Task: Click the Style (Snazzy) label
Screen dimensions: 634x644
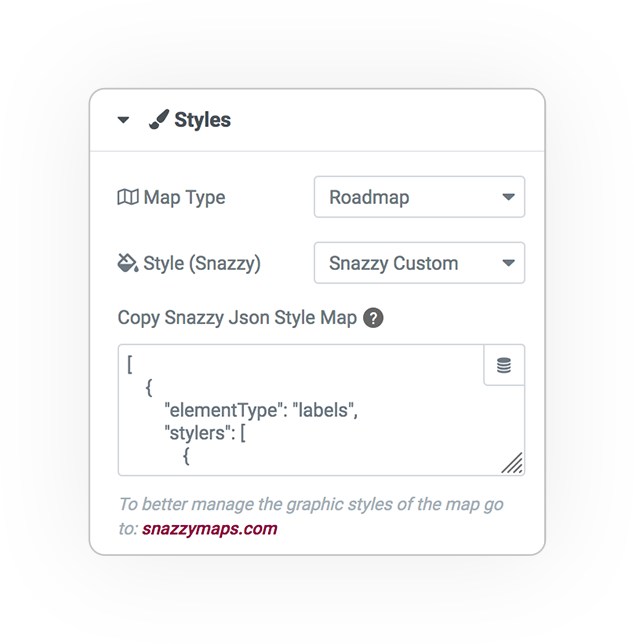Action: (202, 264)
